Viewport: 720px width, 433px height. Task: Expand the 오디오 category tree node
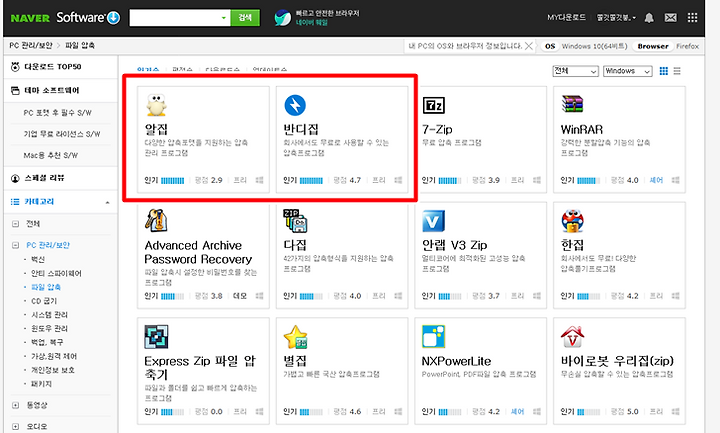tap(15, 427)
